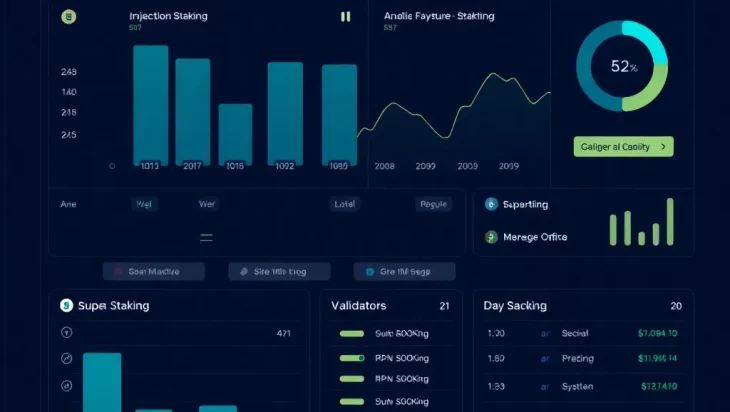Expand the green Galiger al Cability button arrow
Viewport: 730px width, 412px height.
(661, 147)
